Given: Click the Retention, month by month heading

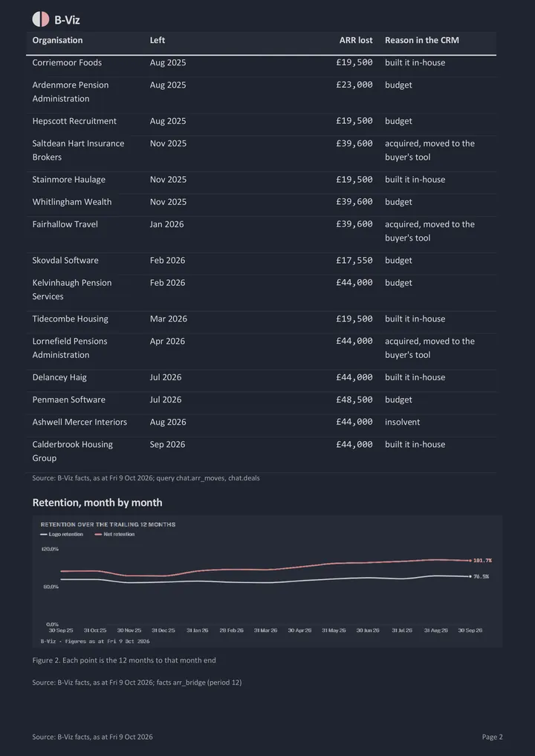Looking at the screenshot, I should click(97, 503).
